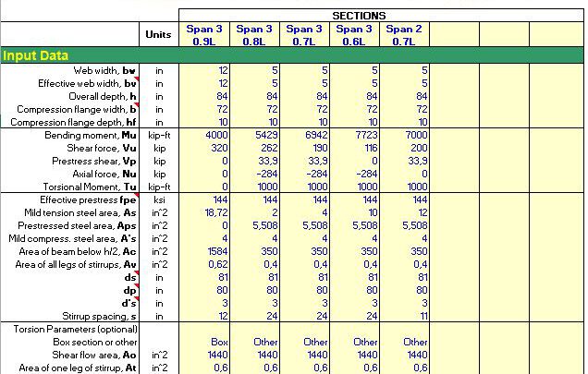Click shear force value 200
The height and width of the screenshot is (374, 588).
419,149
